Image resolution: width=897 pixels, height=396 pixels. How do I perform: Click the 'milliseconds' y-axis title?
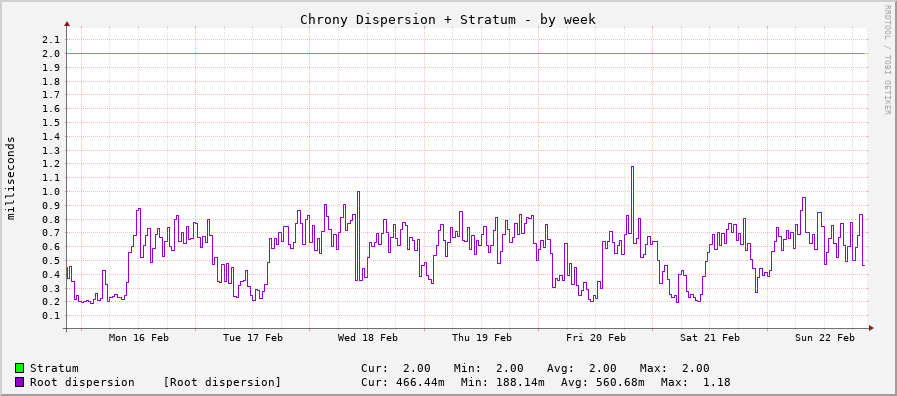(x=11, y=178)
